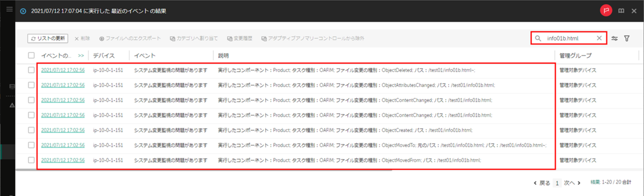
Task: Click description text of ObjectMovedTo row
Action: pyautogui.click(x=382, y=145)
